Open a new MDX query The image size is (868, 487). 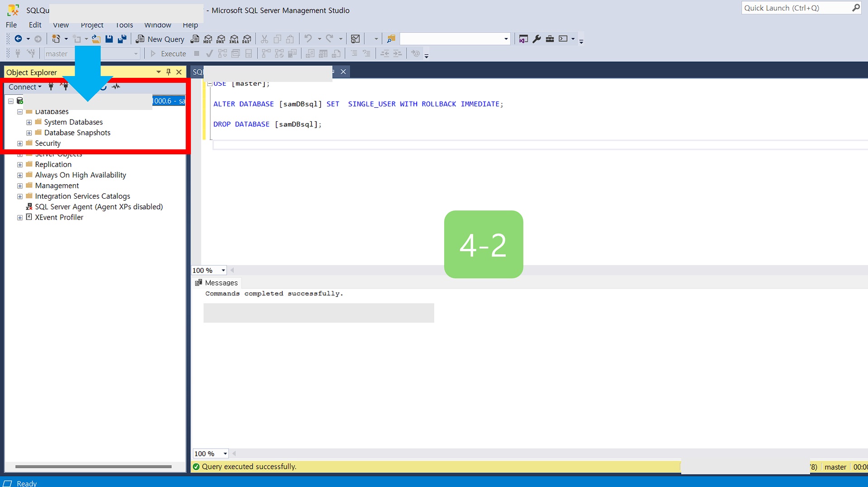(208, 39)
